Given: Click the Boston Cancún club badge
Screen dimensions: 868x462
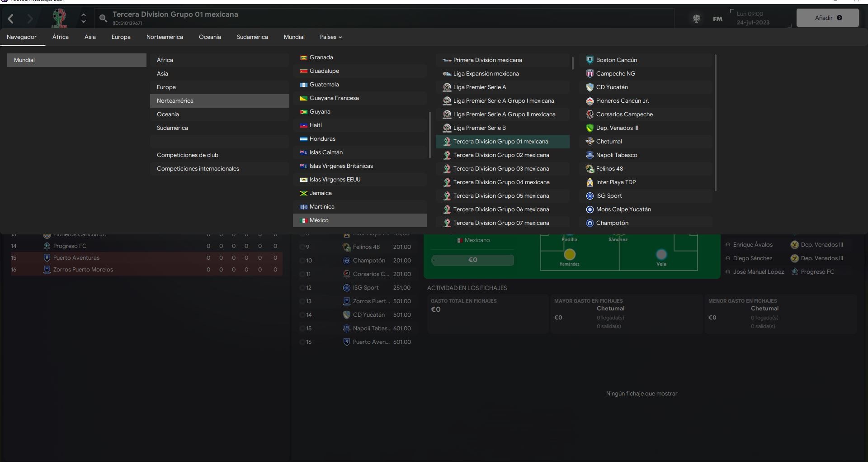Looking at the screenshot, I should point(590,60).
